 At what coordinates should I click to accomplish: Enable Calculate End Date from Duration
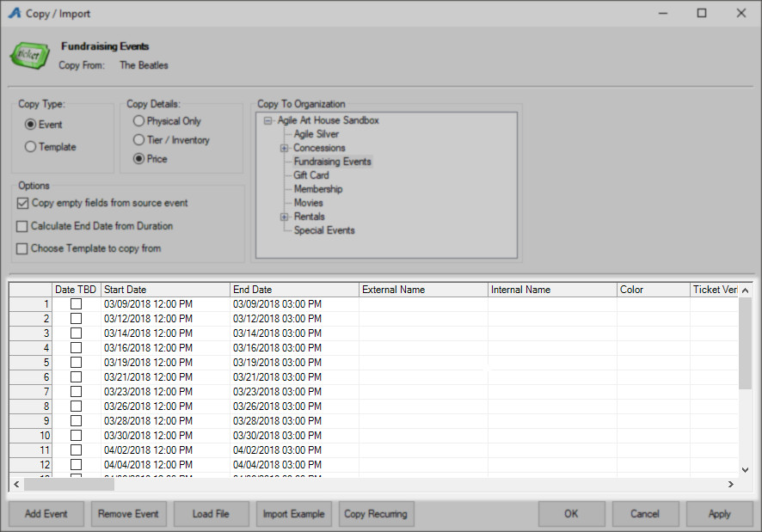(22, 226)
